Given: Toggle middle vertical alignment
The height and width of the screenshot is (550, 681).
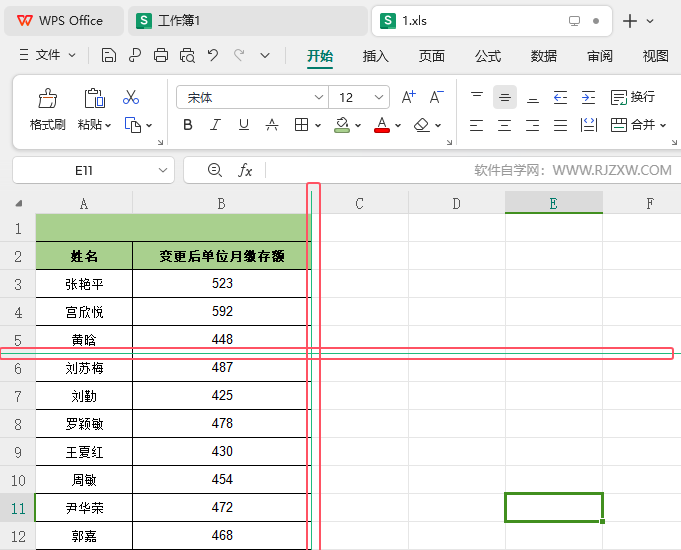Looking at the screenshot, I should [505, 97].
